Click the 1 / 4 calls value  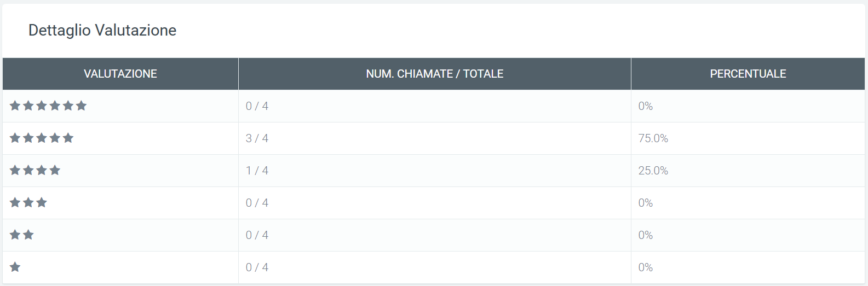coord(257,171)
